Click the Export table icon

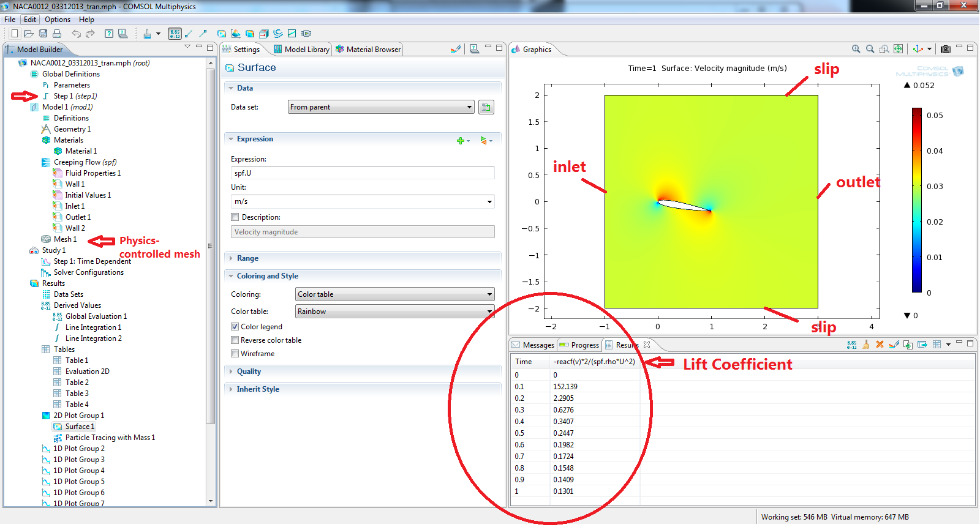pyautogui.click(x=922, y=345)
